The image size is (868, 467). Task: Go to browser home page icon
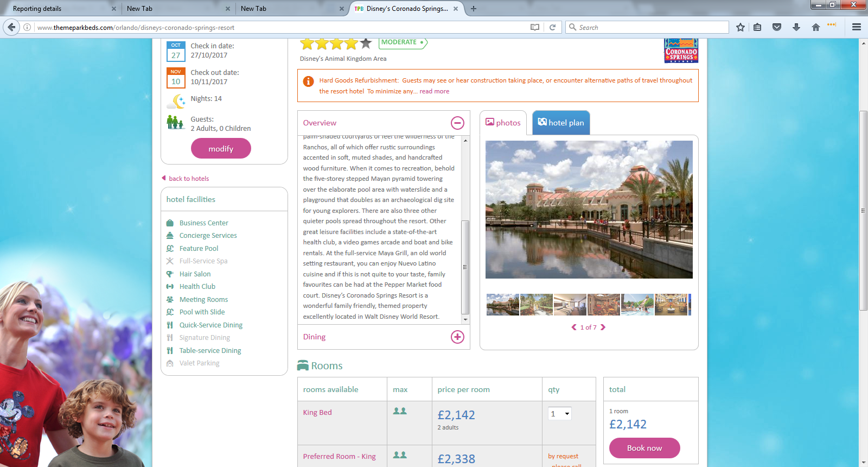[x=815, y=27]
